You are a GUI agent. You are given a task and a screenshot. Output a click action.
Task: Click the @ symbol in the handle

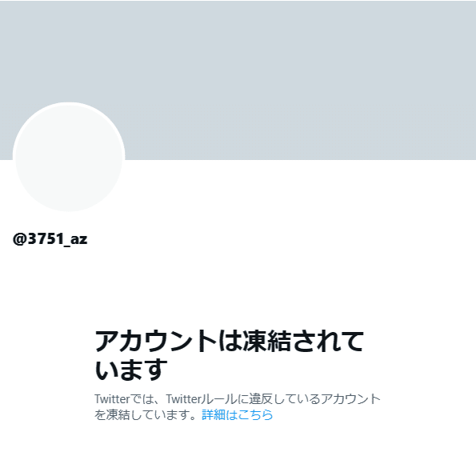[x=20, y=239]
